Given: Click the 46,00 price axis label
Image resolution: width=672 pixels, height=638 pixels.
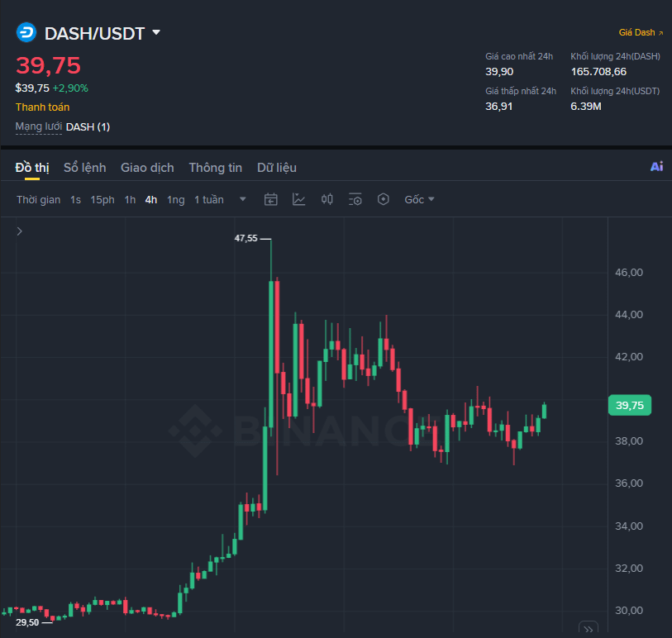Looking at the screenshot, I should coord(629,273).
